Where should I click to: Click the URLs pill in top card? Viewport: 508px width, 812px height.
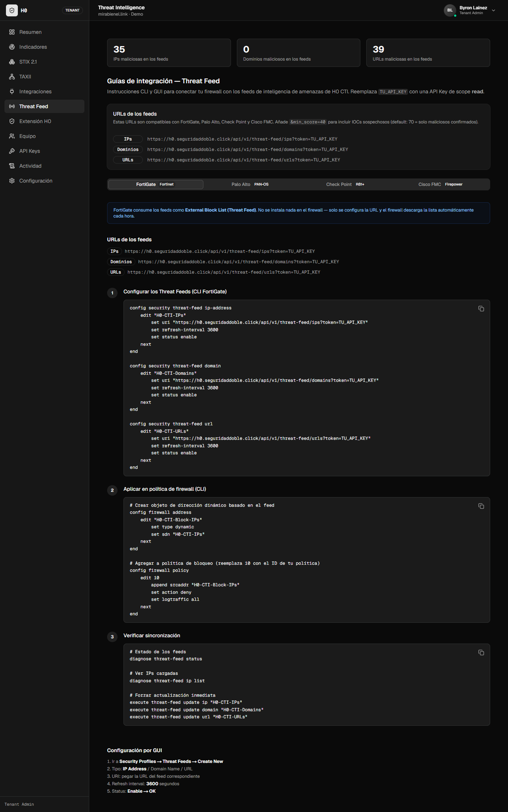[x=128, y=160]
